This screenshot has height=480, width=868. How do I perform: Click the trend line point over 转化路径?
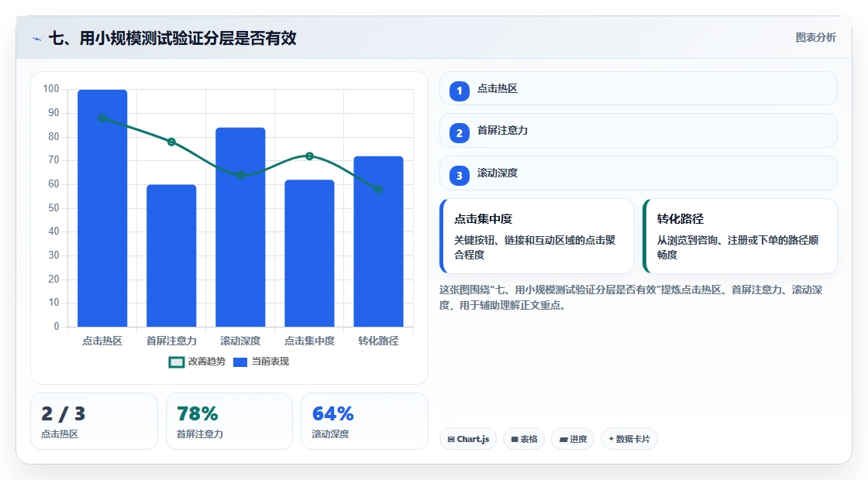click(x=379, y=190)
